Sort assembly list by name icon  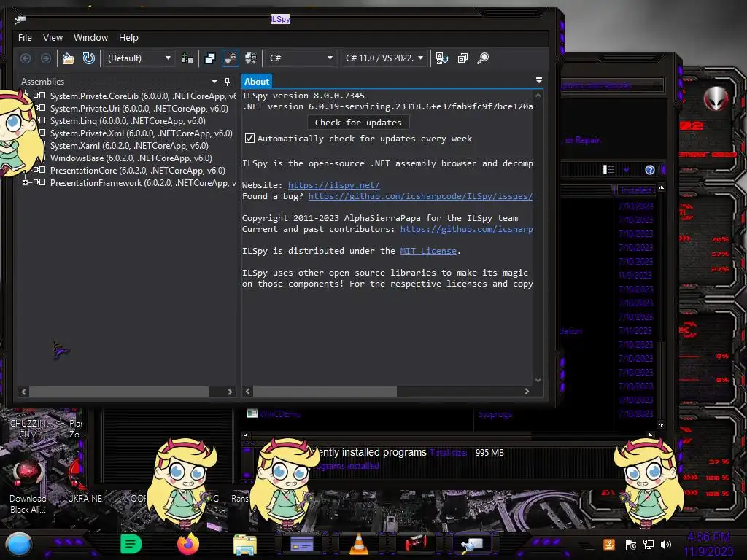441,58
